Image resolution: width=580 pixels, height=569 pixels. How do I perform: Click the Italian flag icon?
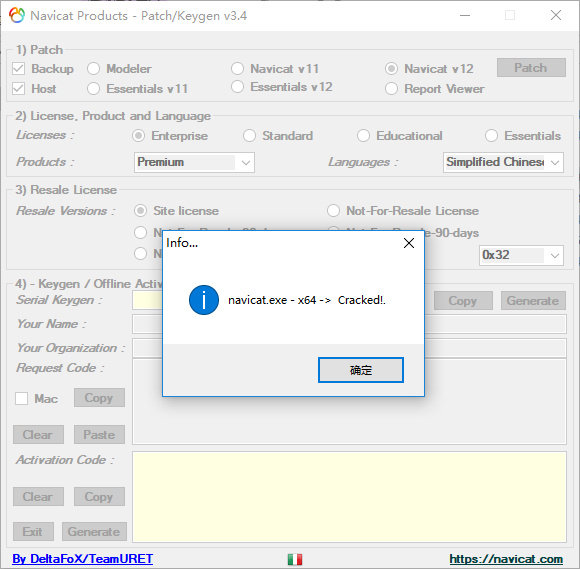click(x=295, y=559)
